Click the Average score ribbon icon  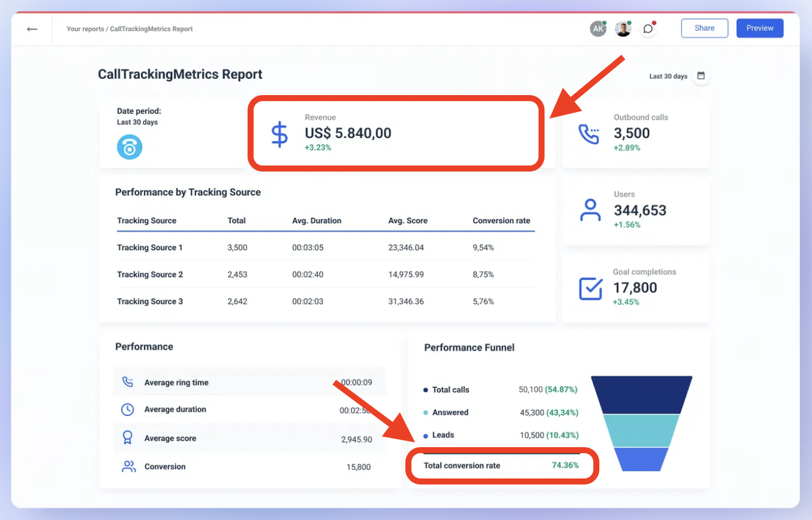127,438
